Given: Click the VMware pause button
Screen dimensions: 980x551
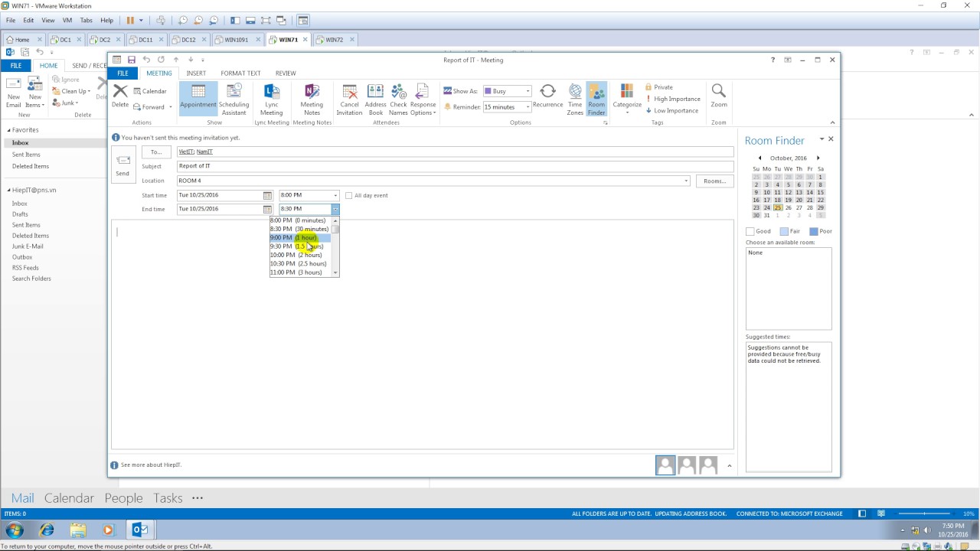Looking at the screenshot, I should (x=130, y=20).
